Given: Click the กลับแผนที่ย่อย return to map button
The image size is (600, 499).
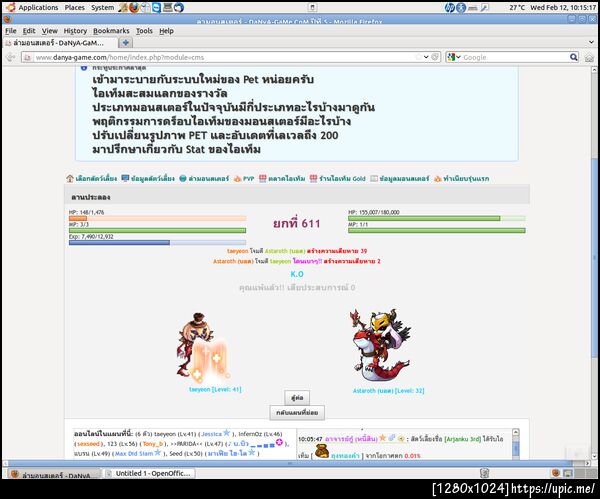Looking at the screenshot, I should [x=297, y=413].
